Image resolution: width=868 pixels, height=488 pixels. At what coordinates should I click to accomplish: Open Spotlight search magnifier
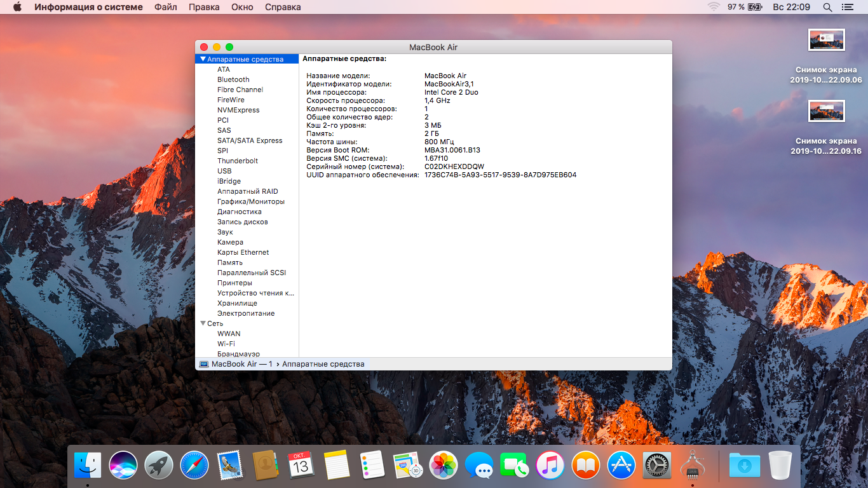827,7
